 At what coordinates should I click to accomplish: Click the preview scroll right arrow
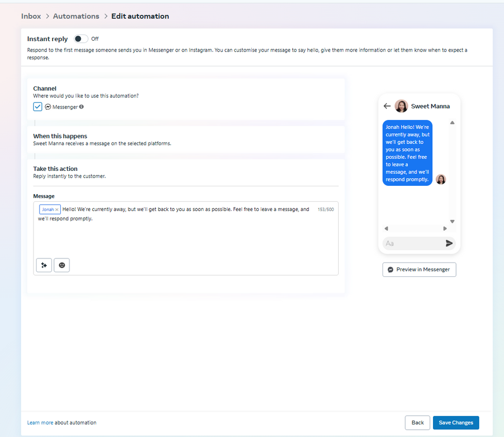tap(445, 229)
